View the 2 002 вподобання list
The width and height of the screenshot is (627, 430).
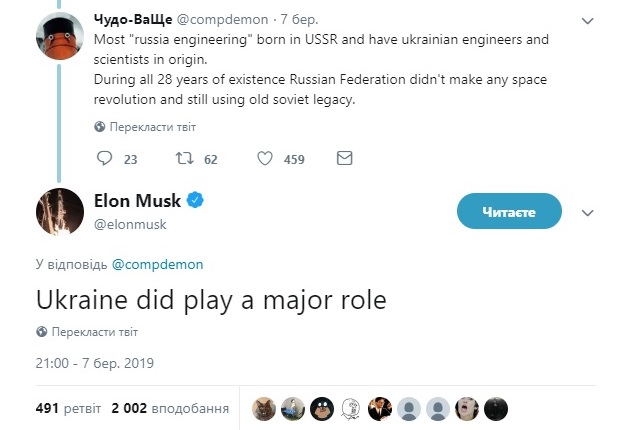(170, 408)
